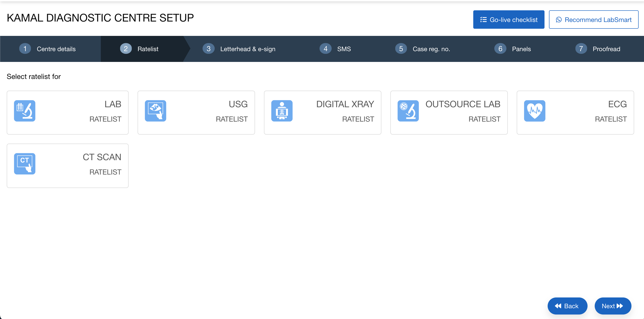This screenshot has width=644, height=319.
Task: Proceed with the Next button
Action: pos(613,306)
